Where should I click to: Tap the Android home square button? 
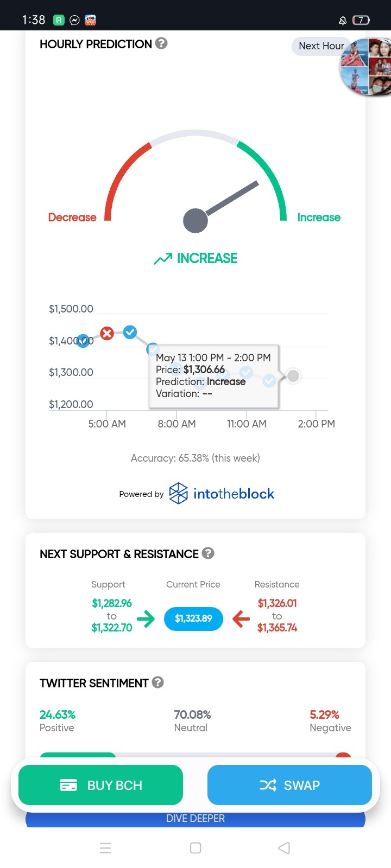[195, 848]
